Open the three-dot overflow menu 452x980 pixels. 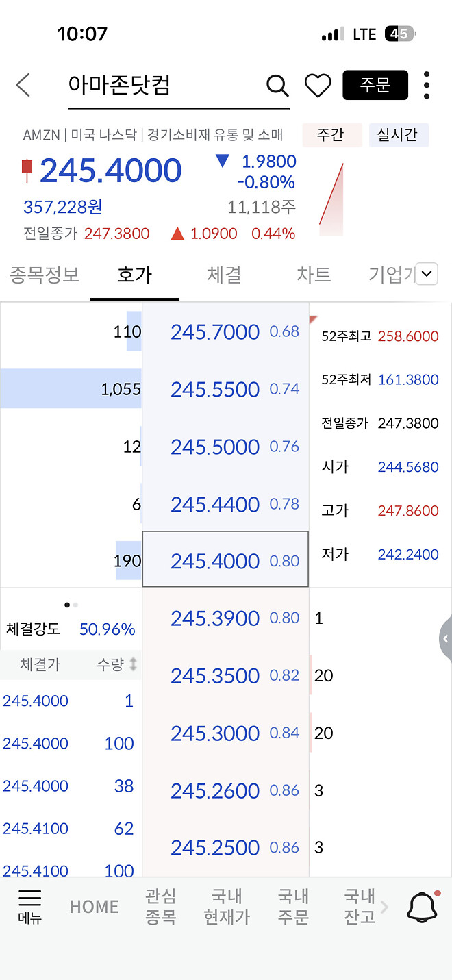pyautogui.click(x=426, y=86)
